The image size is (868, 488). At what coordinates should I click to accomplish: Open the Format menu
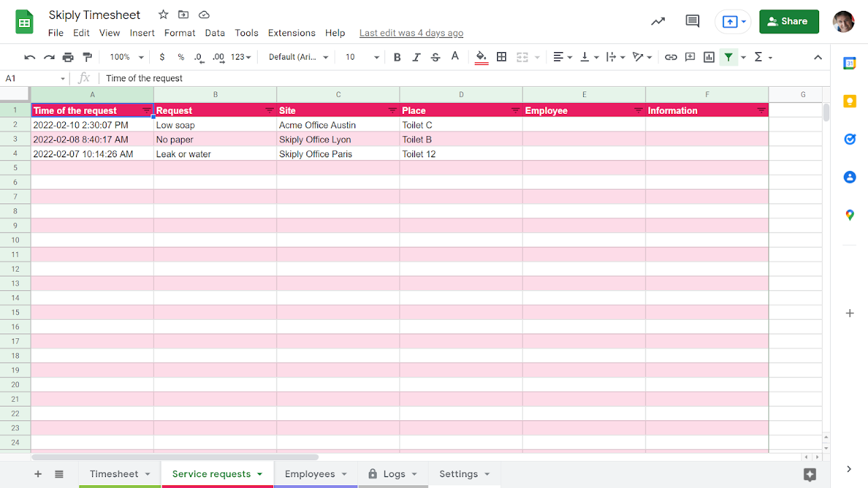coord(180,33)
